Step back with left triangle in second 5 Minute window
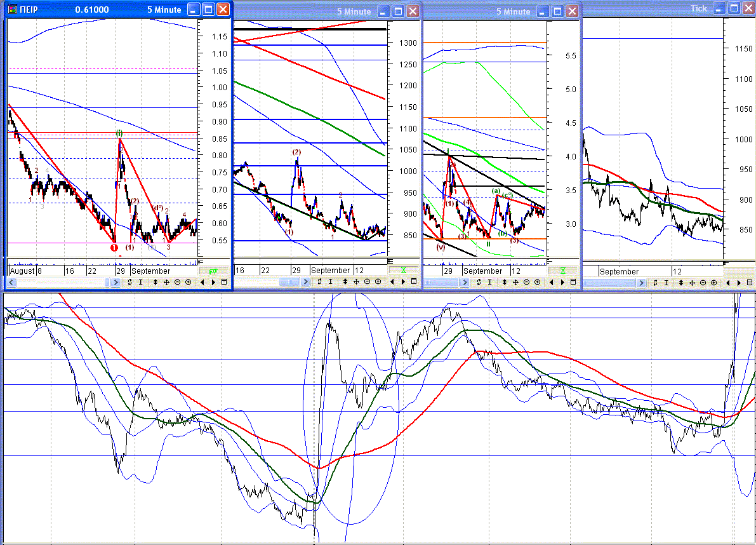This screenshot has height=545, width=756. pos(392,281)
